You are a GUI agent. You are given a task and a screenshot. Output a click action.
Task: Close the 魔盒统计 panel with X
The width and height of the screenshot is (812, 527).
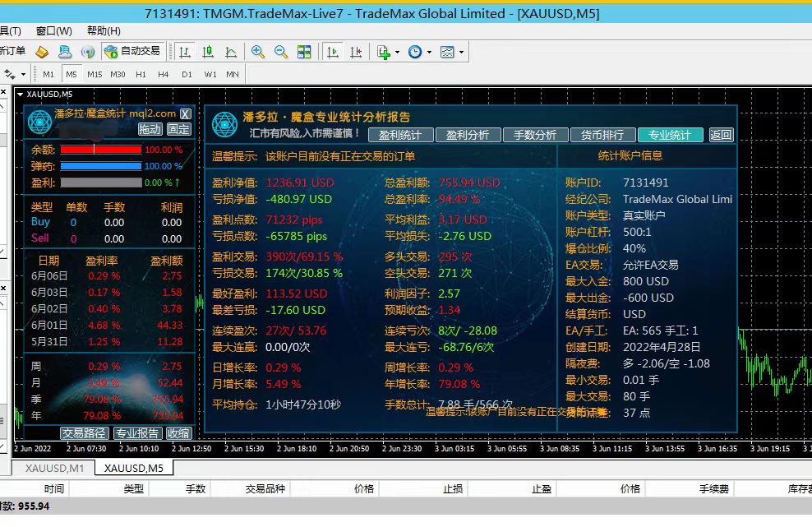pos(186,114)
